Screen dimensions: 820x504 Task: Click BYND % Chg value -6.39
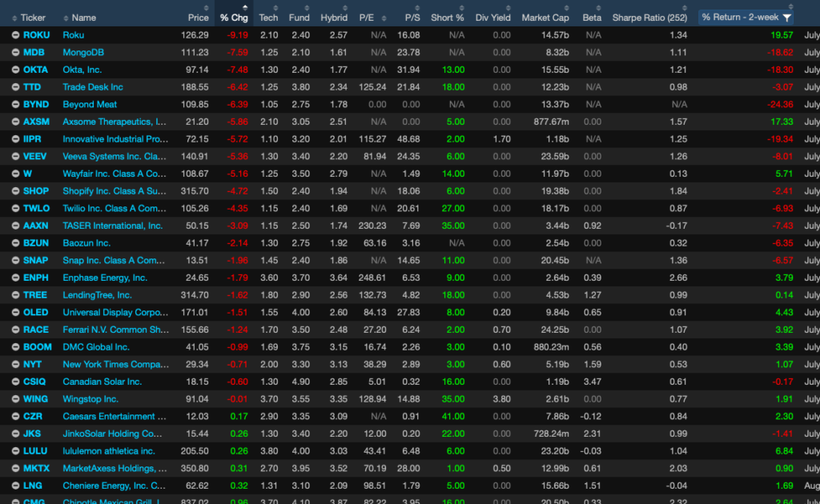click(237, 105)
